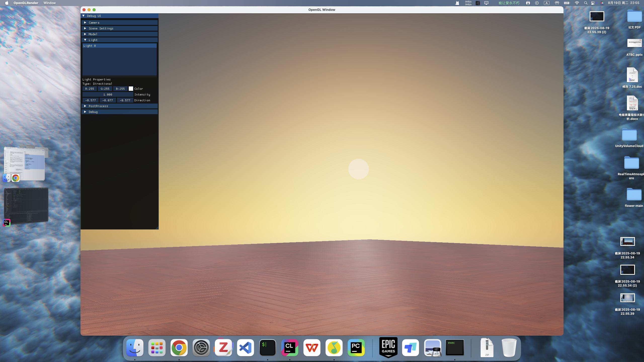Expand the Scene Settings section
This screenshot has height=362, width=644.
pyautogui.click(x=101, y=28)
